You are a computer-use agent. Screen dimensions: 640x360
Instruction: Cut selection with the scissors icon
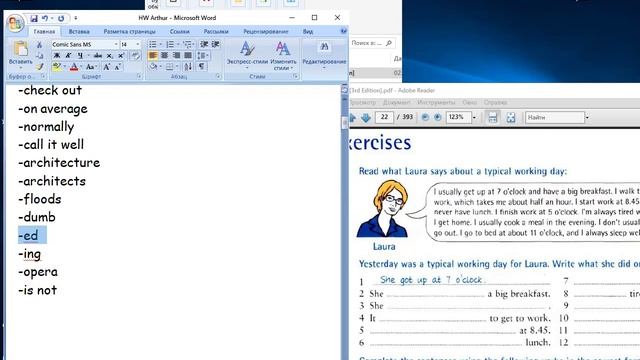tap(39, 45)
